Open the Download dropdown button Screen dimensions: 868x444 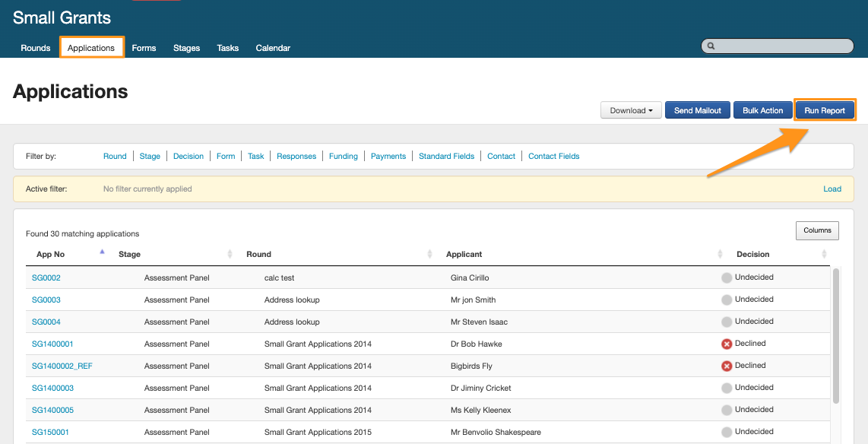point(631,110)
